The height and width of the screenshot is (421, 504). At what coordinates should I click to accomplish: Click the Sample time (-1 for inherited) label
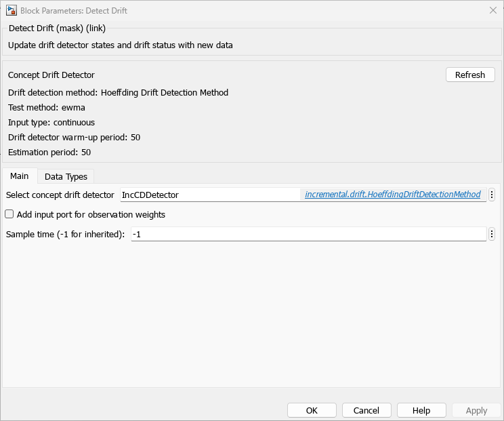click(66, 234)
